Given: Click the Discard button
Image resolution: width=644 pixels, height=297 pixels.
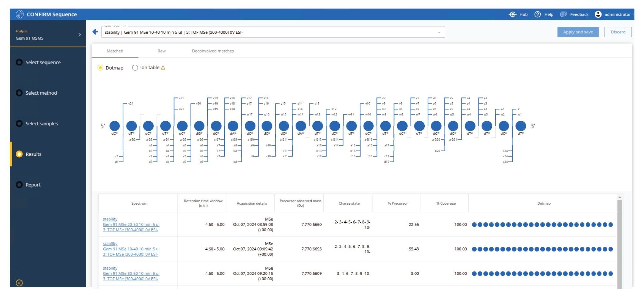Looking at the screenshot, I should pos(618,32).
